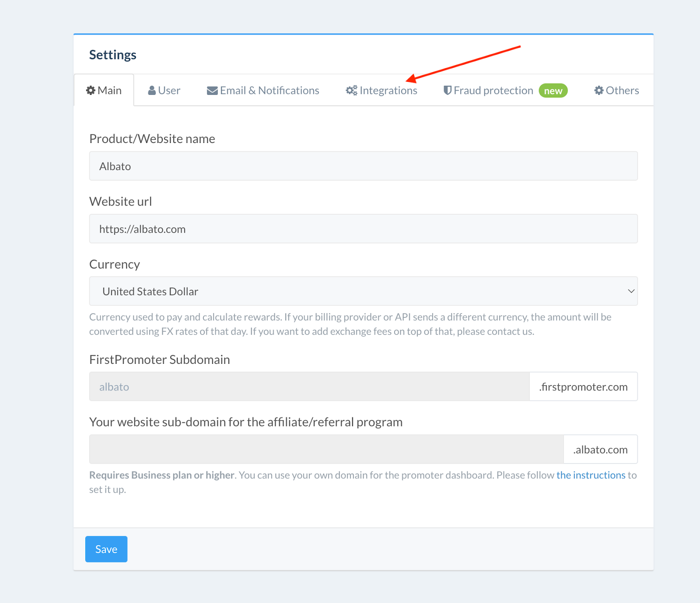Follow the instructions link

pyautogui.click(x=591, y=475)
